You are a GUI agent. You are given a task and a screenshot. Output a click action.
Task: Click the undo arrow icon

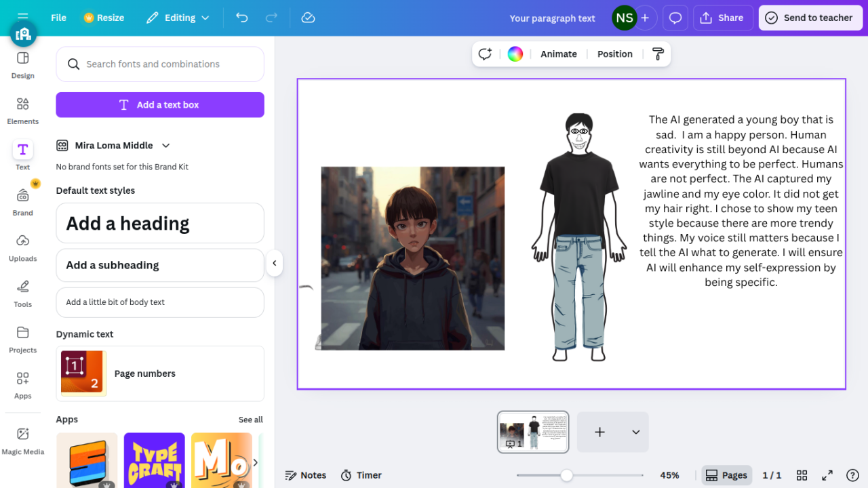pyautogui.click(x=242, y=18)
